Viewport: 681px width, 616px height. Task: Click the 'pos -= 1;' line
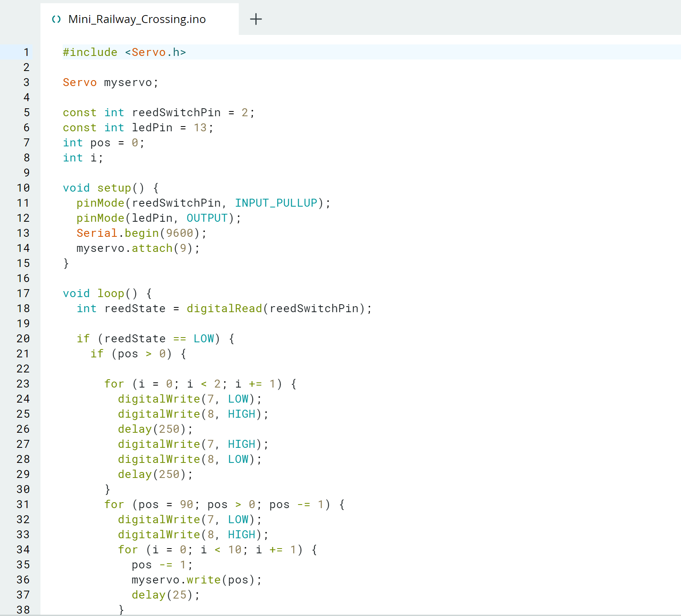[x=162, y=565]
